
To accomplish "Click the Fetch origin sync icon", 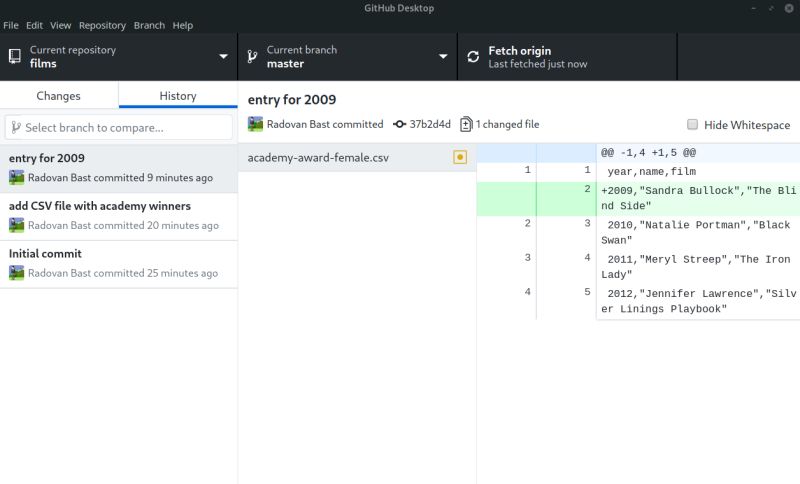I will [x=473, y=57].
